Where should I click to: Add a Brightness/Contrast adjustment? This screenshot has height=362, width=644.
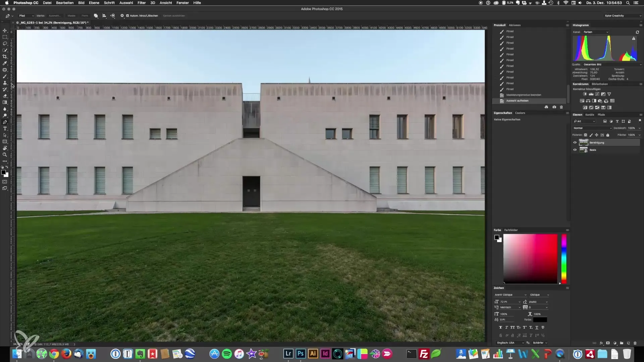click(585, 94)
